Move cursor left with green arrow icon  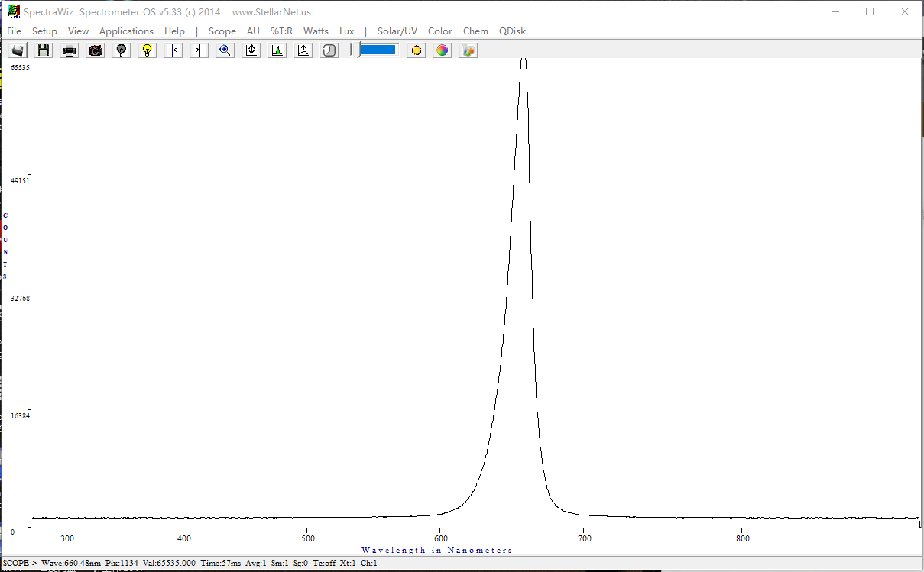pyautogui.click(x=174, y=50)
